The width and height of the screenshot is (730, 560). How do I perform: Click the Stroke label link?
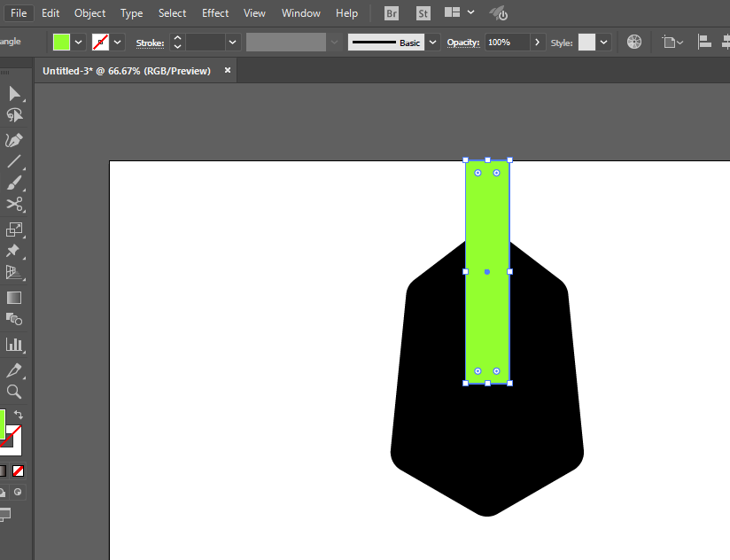pyautogui.click(x=150, y=43)
